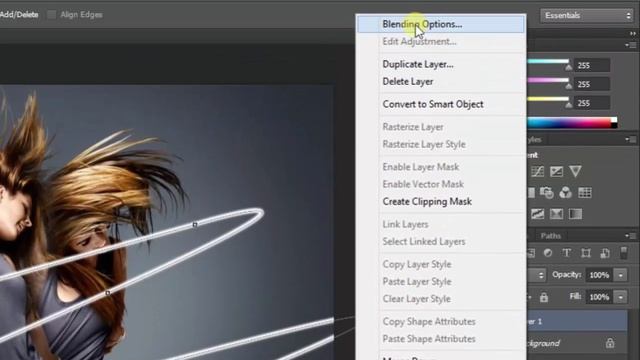Viewport: 640px width, 360px height.
Task: Click the upper path anchor point near the hair
Action: coord(195,224)
